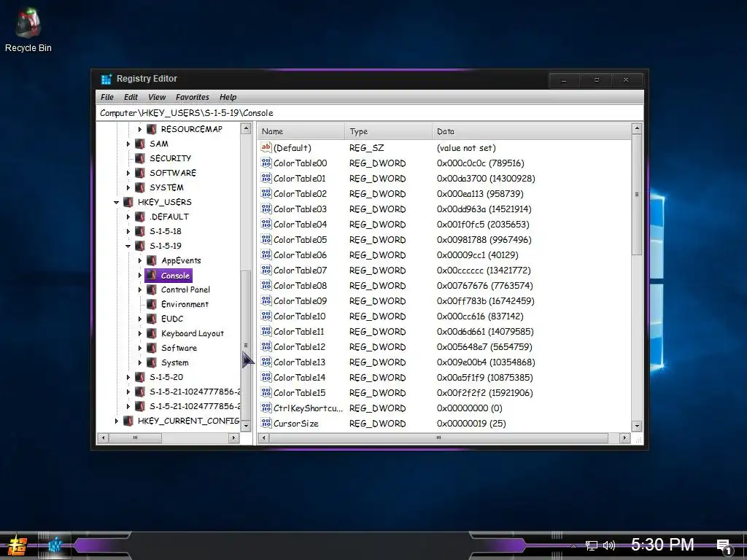Click the Registry Editor taskbar icon

coord(55,545)
